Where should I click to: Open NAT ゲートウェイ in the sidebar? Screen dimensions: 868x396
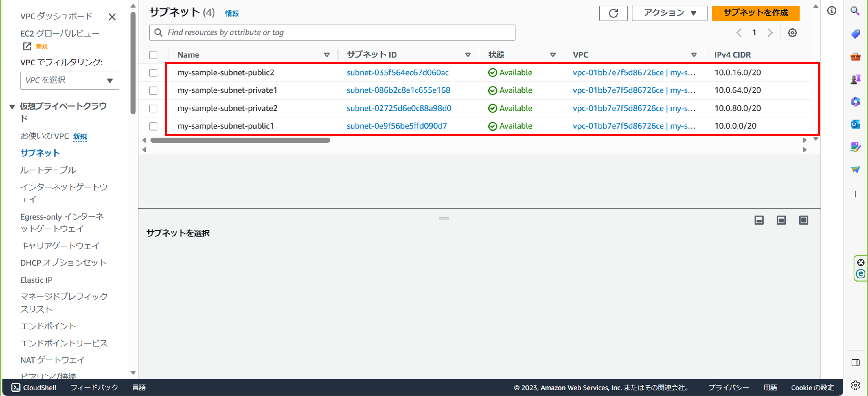[x=53, y=360]
